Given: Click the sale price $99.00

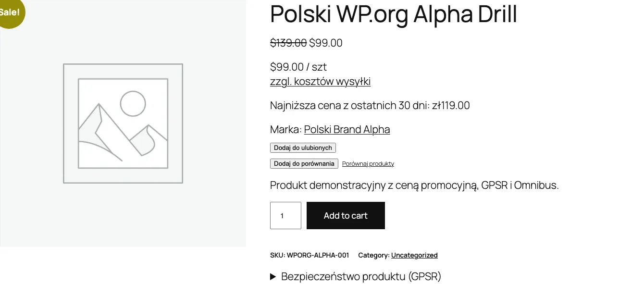Looking at the screenshot, I should click(x=325, y=43).
